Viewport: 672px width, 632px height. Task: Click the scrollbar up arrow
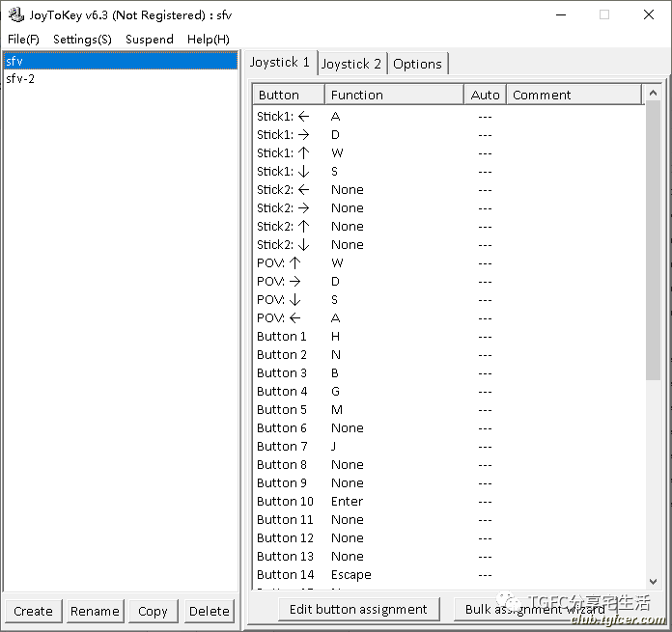[x=653, y=93]
